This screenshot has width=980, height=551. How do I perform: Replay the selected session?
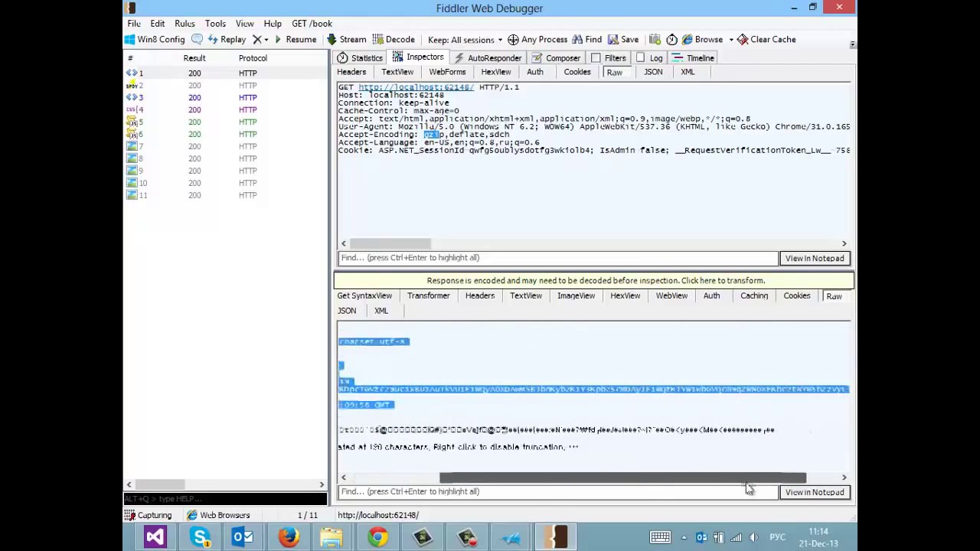point(227,40)
